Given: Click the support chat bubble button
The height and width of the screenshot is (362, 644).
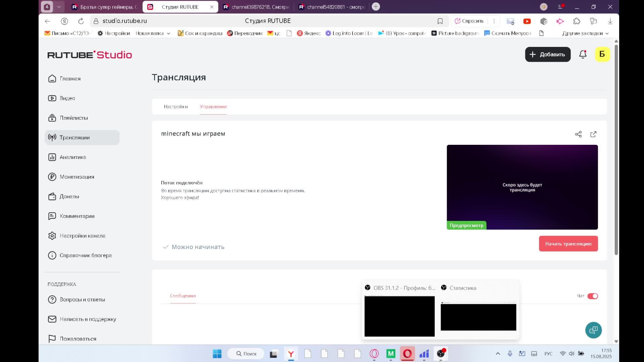Looking at the screenshot, I should 593,330.
